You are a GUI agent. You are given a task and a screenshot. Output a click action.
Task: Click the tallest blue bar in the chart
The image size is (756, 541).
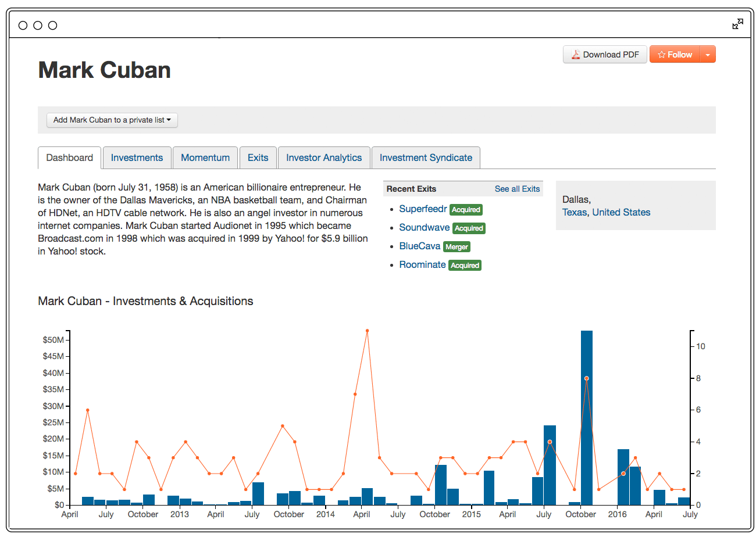click(x=587, y=417)
